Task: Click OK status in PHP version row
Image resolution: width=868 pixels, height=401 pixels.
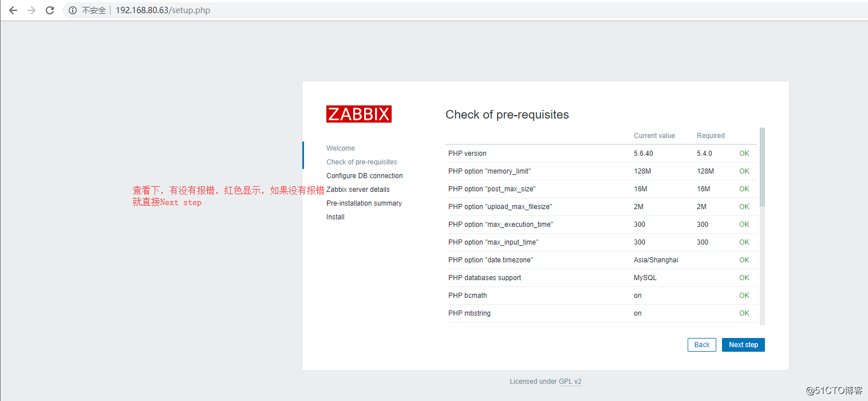Action: pyautogui.click(x=744, y=154)
